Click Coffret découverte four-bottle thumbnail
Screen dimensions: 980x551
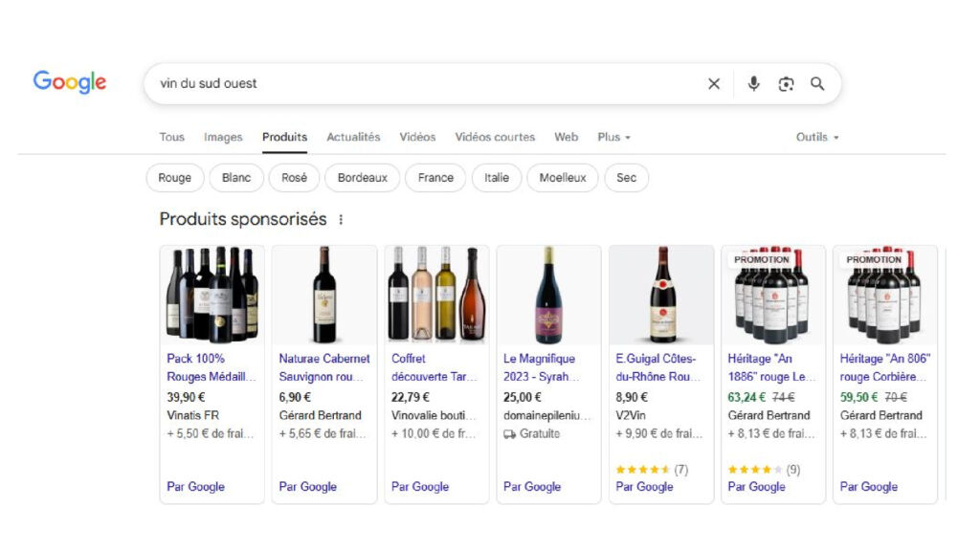click(x=436, y=295)
